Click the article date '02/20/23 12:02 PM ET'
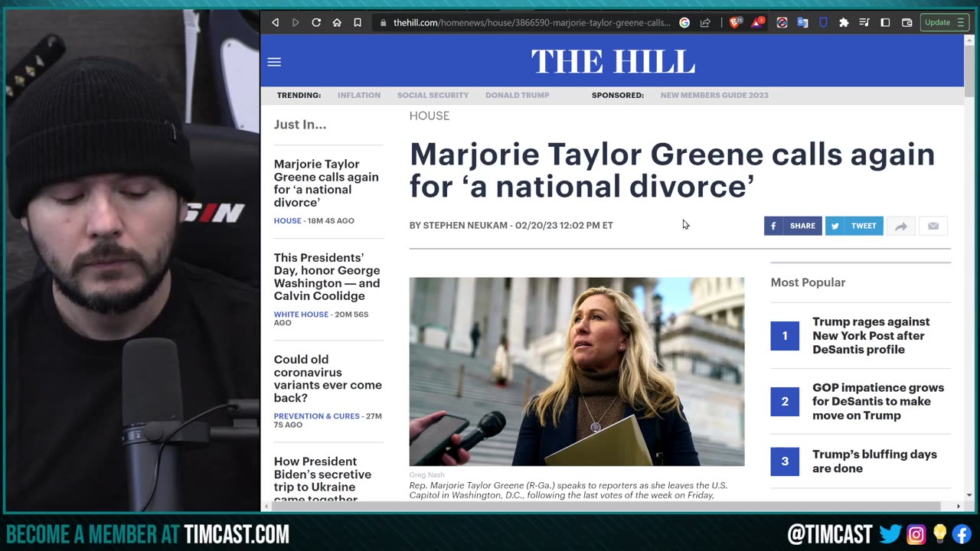 point(564,225)
